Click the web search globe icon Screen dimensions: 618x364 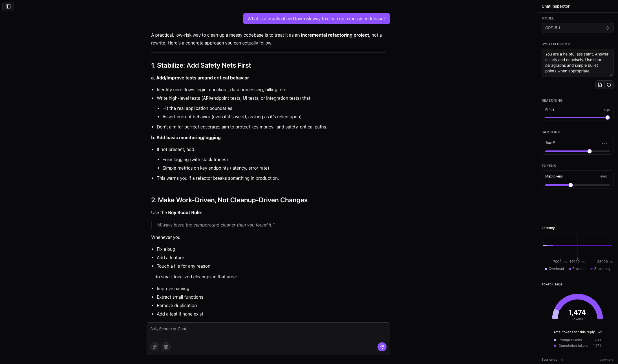(166, 347)
